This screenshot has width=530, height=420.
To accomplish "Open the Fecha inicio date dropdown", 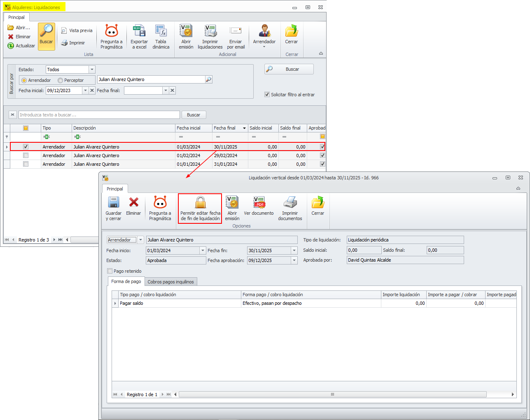I will coord(203,251).
